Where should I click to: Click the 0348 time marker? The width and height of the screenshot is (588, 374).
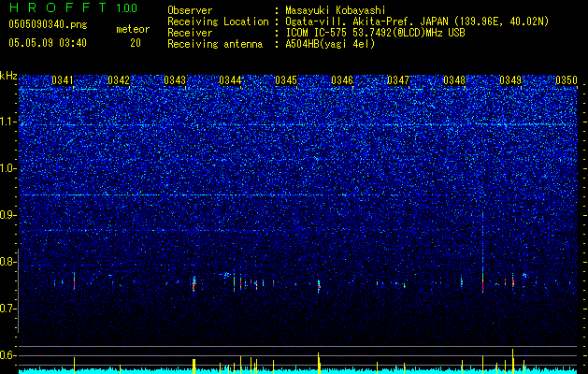tap(454, 80)
